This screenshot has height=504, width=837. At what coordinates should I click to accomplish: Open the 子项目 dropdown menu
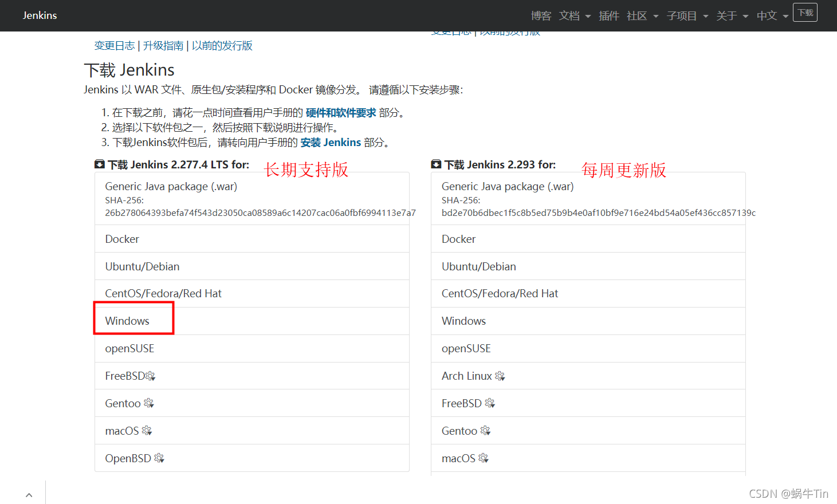tap(687, 15)
